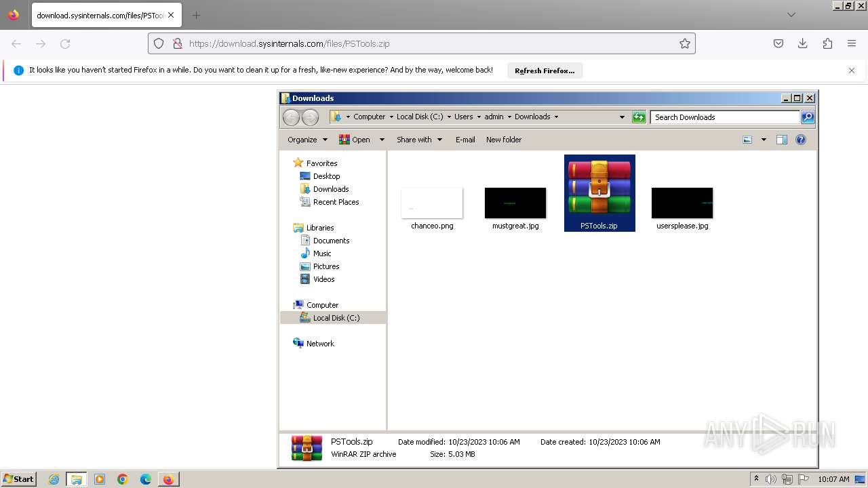Screen dimensions: 868x488
Task: Open Edge from taskbar
Action: [x=146, y=479]
